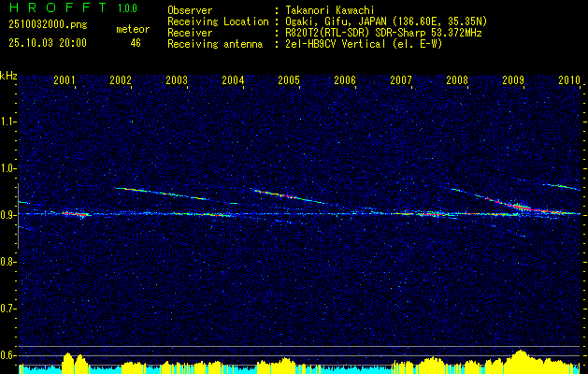
Task: Click receiver text R820T2(RTL-SDR) SDR-Sharp 53.372MHz
Action: 381,33
